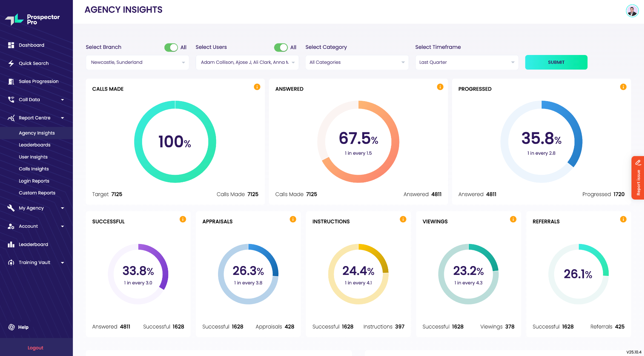Expand the Call Data menu arrow
Image resolution: width=644 pixels, height=356 pixels.
(62, 100)
